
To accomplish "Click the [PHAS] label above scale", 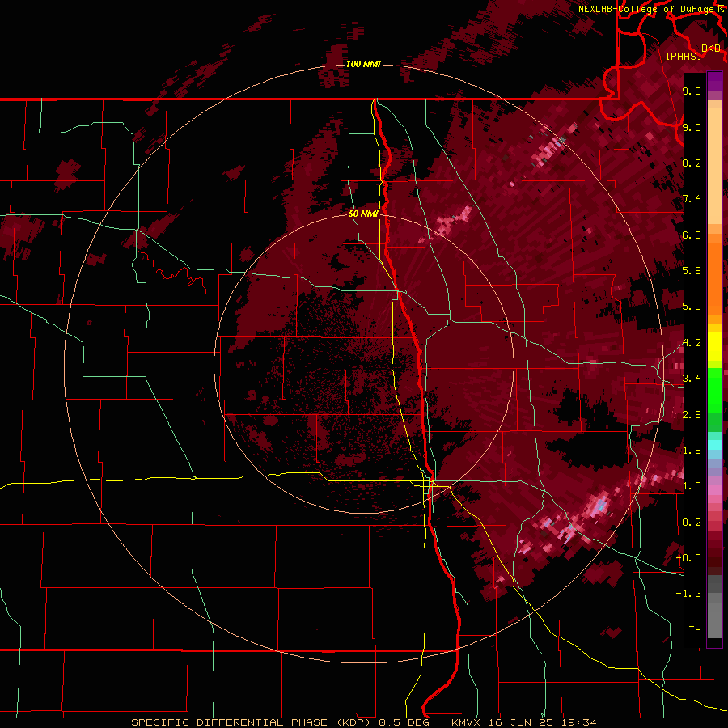I will coord(684,56).
